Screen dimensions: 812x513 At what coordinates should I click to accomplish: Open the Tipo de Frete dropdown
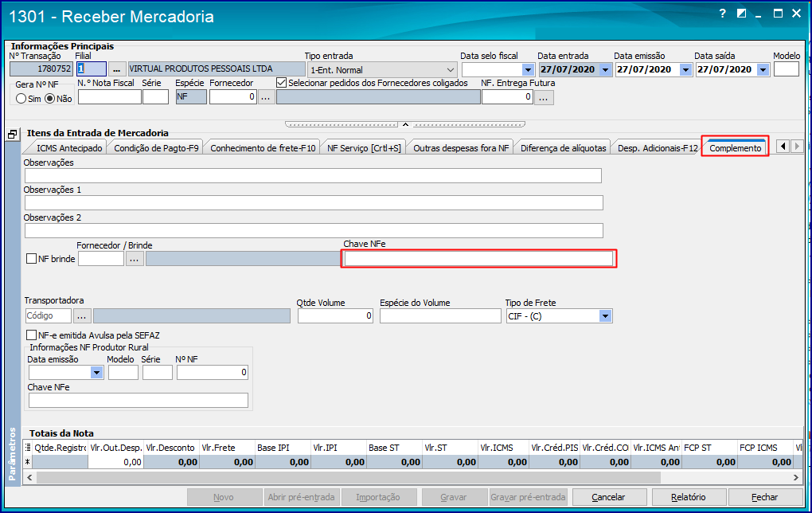click(x=605, y=316)
